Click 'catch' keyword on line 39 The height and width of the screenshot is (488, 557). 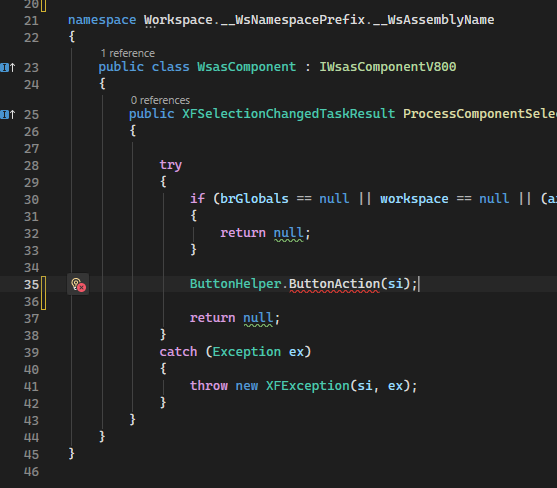(x=178, y=352)
